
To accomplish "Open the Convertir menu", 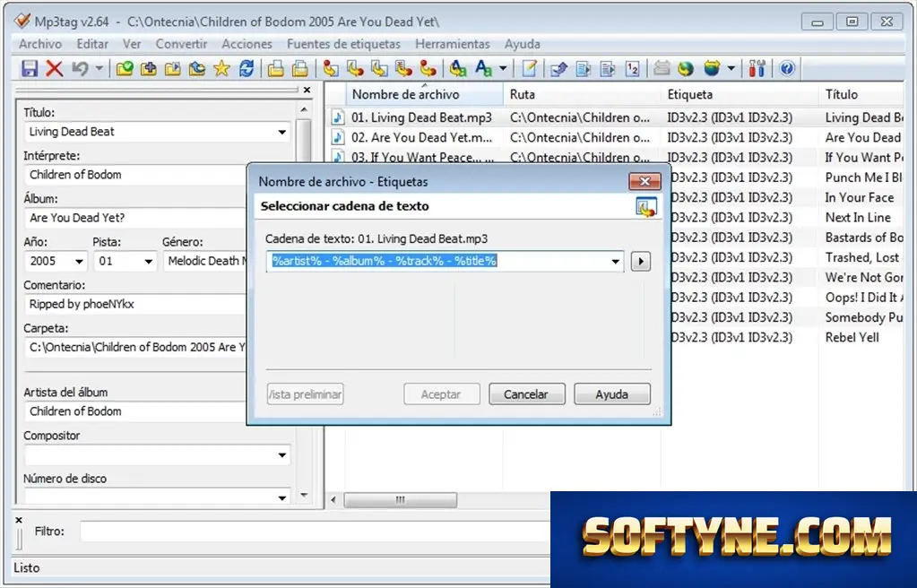I will tap(181, 44).
